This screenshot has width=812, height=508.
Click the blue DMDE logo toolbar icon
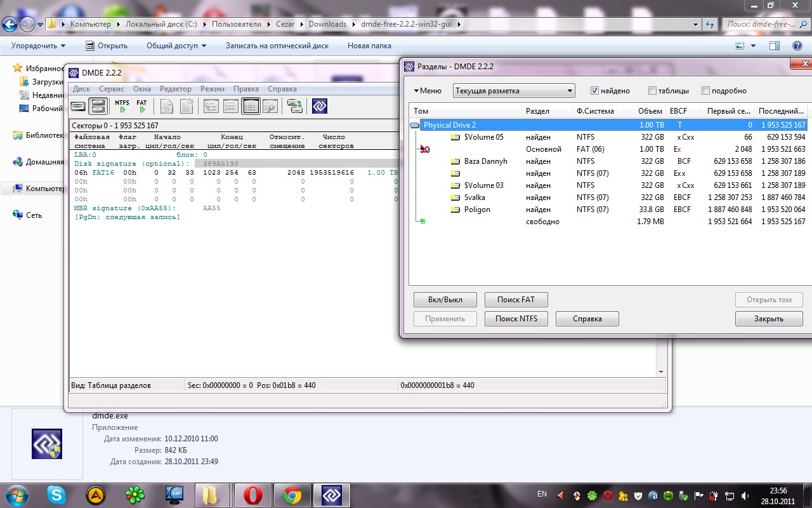[320, 106]
